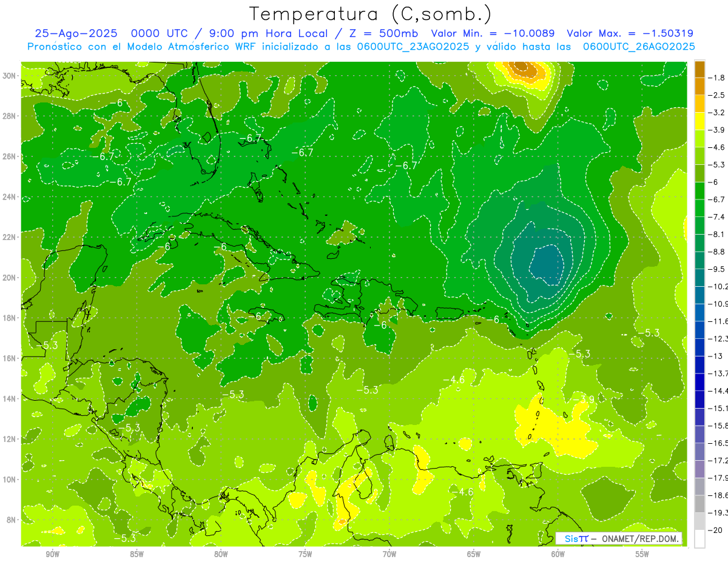Click the "-19.3" colorbar value
Viewport: 728px width, 562px height.
click(x=718, y=513)
